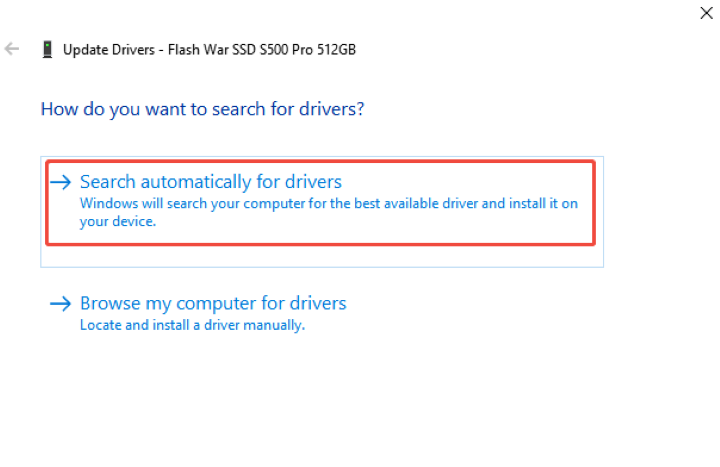The height and width of the screenshot is (467, 720).
Task: Click 'Locate and install a driver manually' text
Action: 192,325
